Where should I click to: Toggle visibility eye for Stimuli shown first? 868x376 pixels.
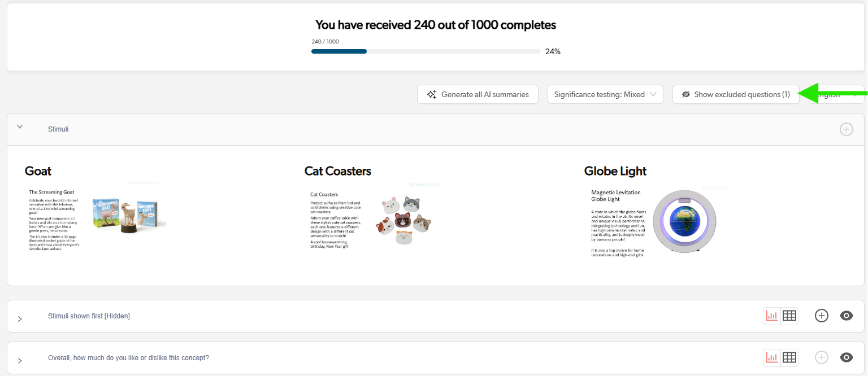click(x=846, y=316)
